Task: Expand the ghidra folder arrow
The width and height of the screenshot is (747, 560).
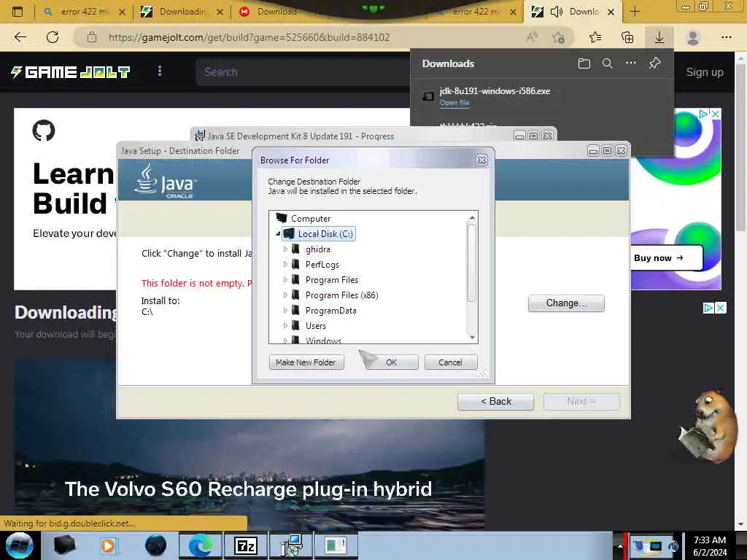Action: click(x=285, y=249)
